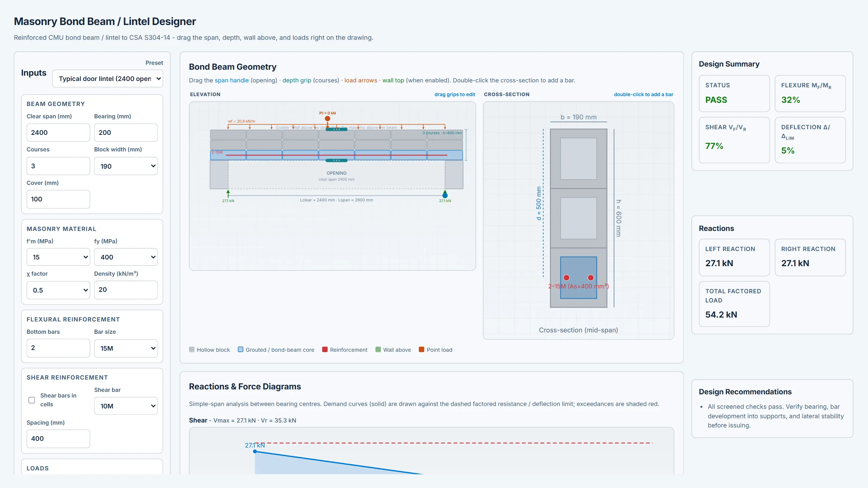Click the teal depth grip above the beam

pyautogui.click(x=336, y=130)
